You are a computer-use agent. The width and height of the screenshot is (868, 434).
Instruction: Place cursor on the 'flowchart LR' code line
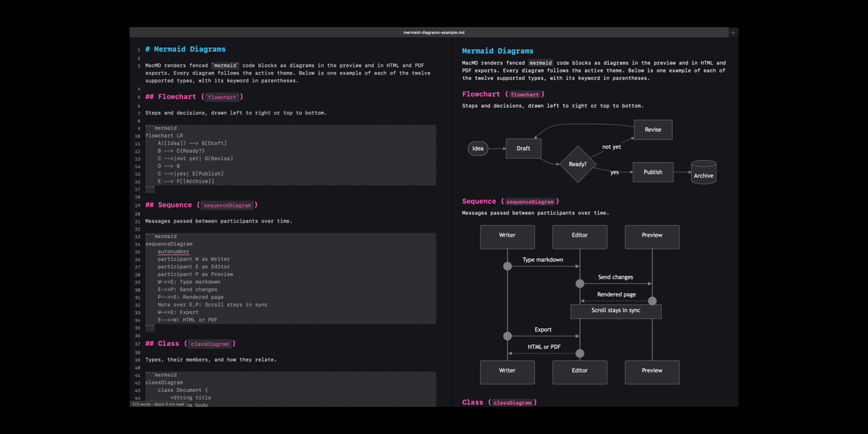tap(164, 136)
